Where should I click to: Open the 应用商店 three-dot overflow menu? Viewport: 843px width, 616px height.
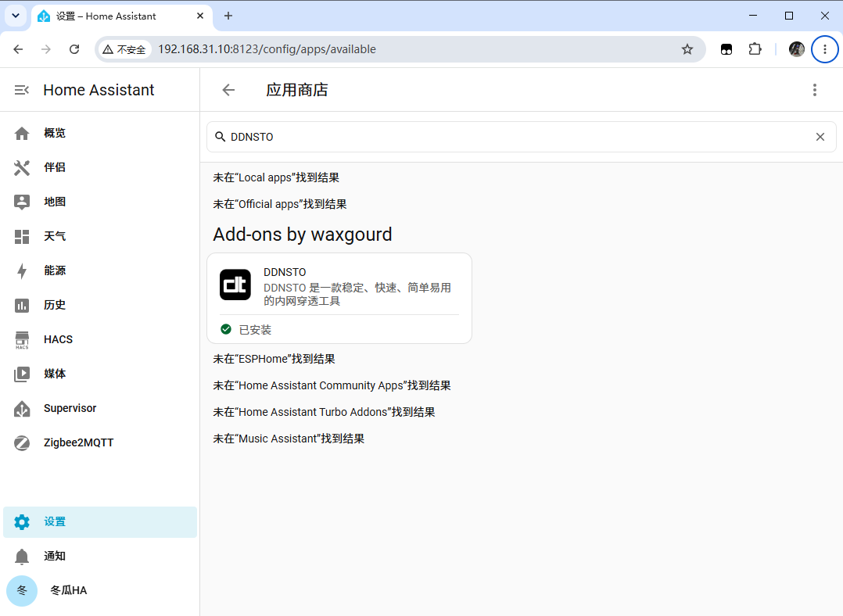(815, 90)
